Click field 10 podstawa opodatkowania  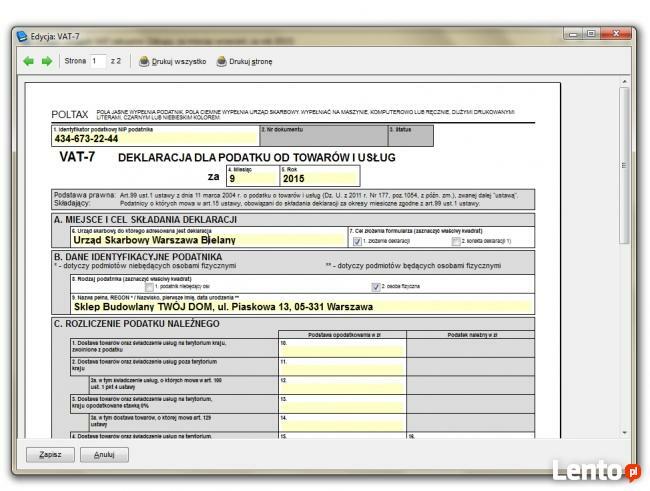tap(341, 348)
